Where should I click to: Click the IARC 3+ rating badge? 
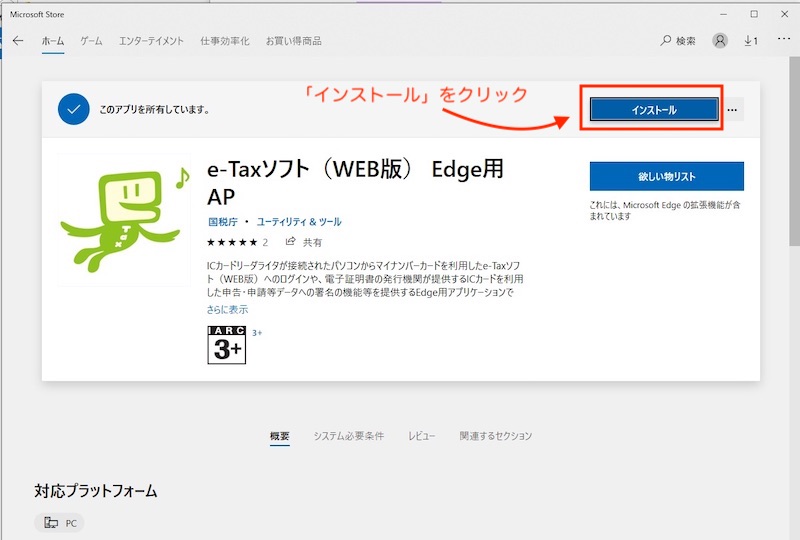click(x=227, y=345)
